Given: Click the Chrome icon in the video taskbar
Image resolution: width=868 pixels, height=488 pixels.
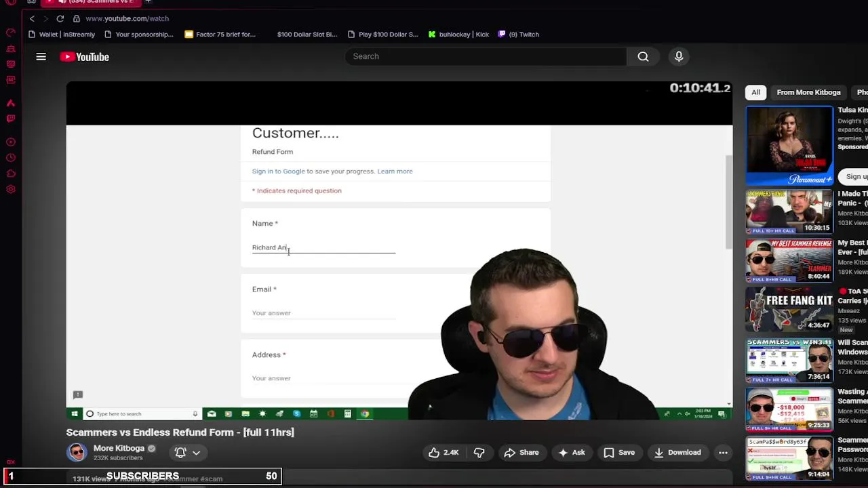Looking at the screenshot, I should [x=365, y=413].
